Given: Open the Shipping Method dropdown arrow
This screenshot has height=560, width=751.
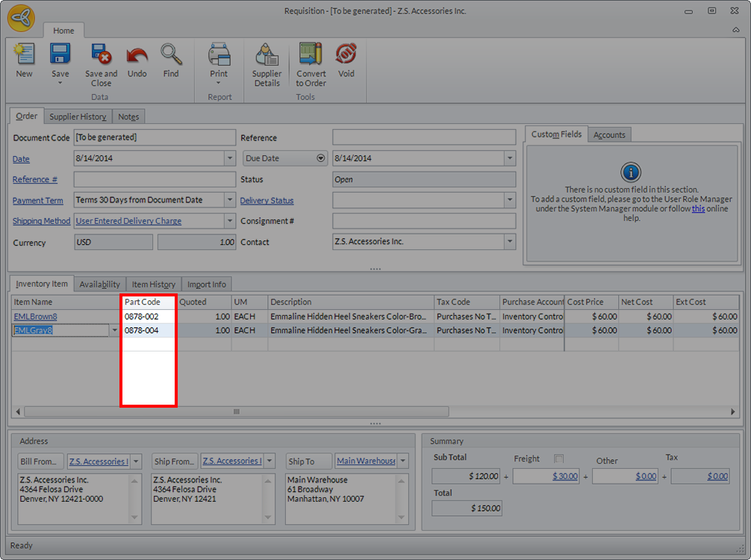Looking at the screenshot, I should [x=229, y=221].
